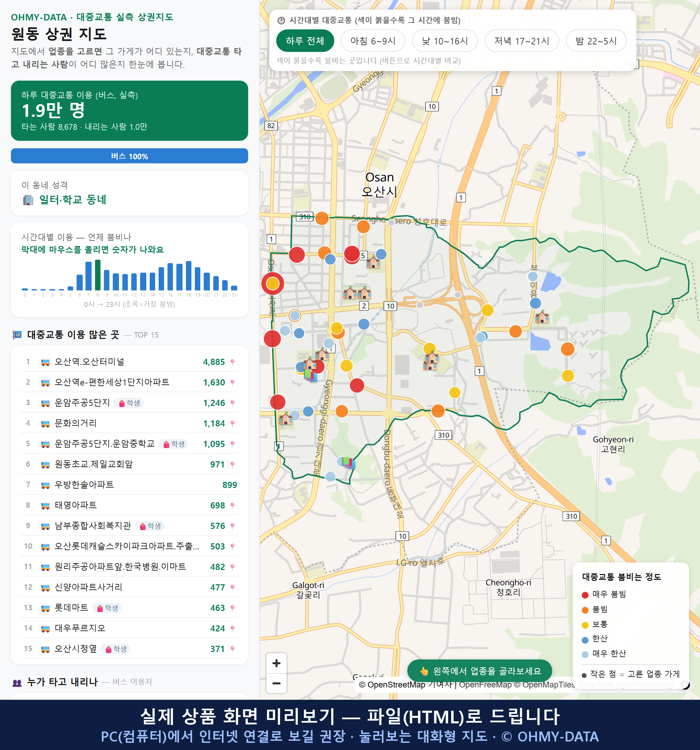Click the 왼쪽에서 업종을 골라보세요 banner
This screenshot has height=750, width=700.
pos(480,671)
